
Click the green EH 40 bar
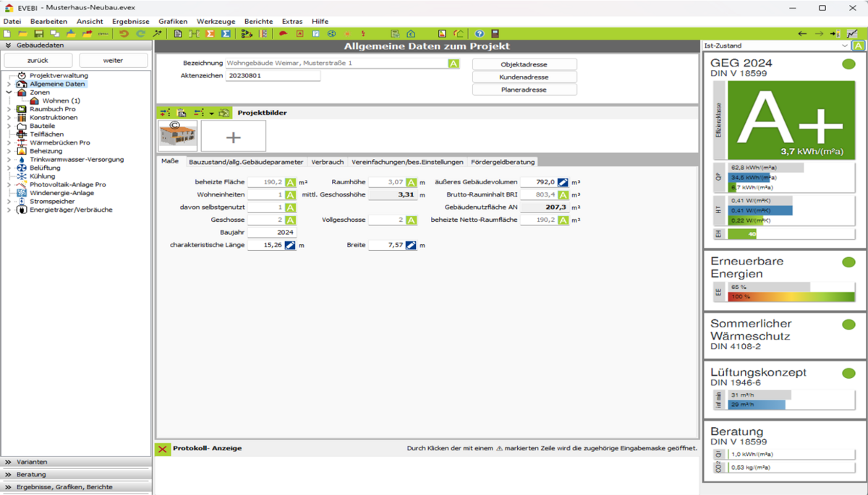click(742, 234)
